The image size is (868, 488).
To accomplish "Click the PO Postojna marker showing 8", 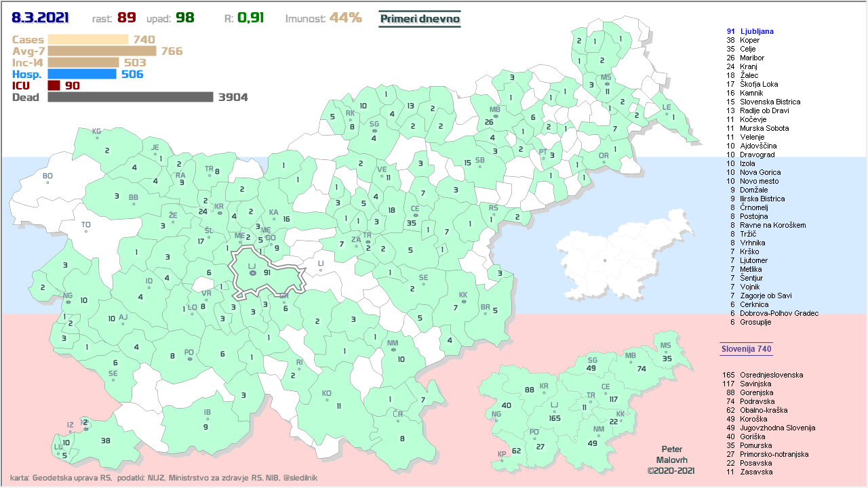I will point(189,357).
